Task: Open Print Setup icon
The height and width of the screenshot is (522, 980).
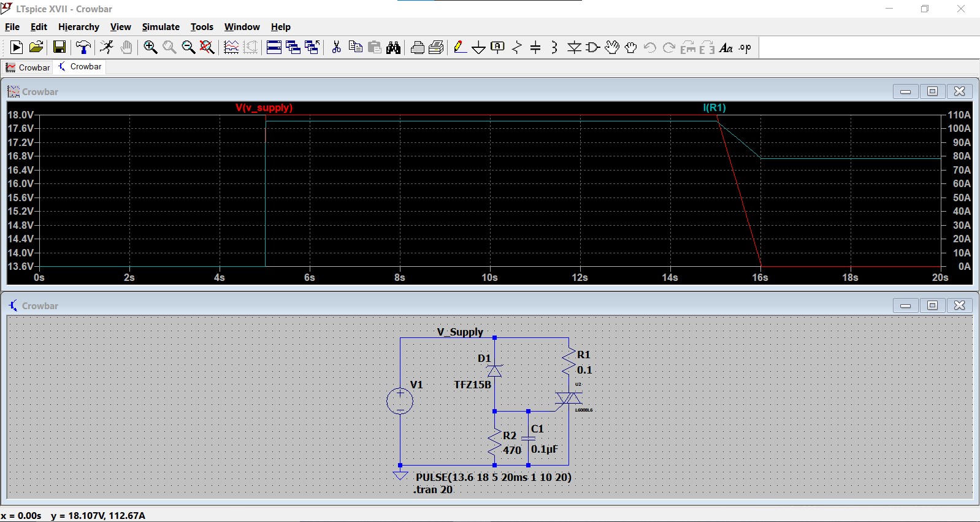Action: [x=437, y=47]
